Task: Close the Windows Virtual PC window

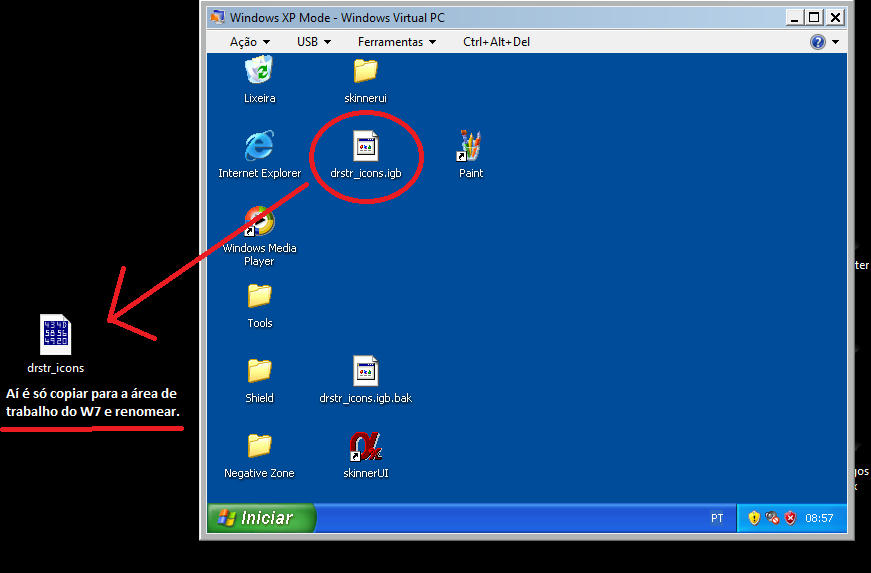Action: point(835,18)
